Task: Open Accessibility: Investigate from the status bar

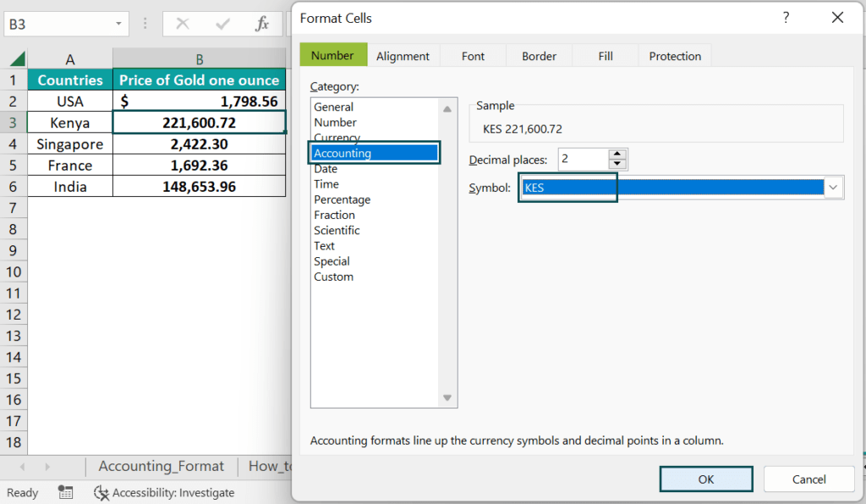Action: [x=163, y=493]
